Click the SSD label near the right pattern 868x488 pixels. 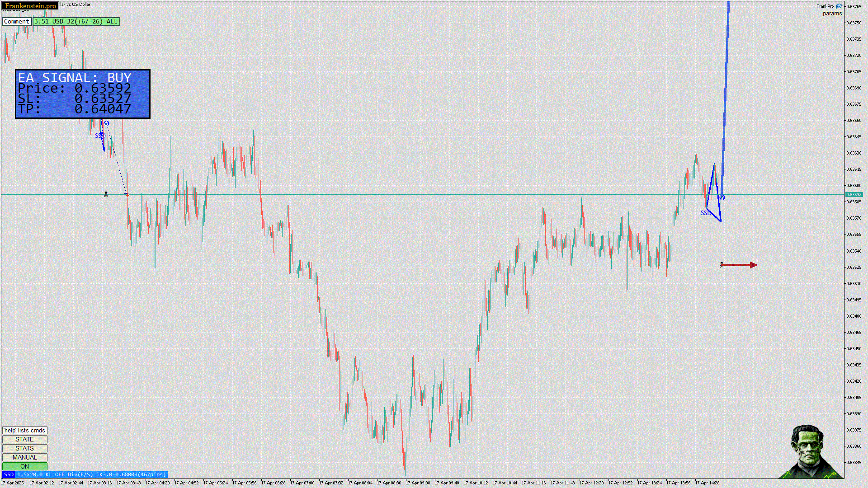pyautogui.click(x=705, y=213)
